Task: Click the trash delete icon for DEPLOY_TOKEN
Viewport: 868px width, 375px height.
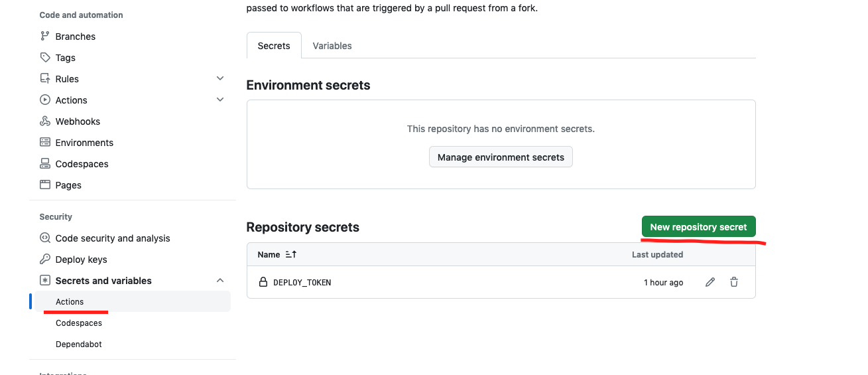Action: tap(734, 282)
